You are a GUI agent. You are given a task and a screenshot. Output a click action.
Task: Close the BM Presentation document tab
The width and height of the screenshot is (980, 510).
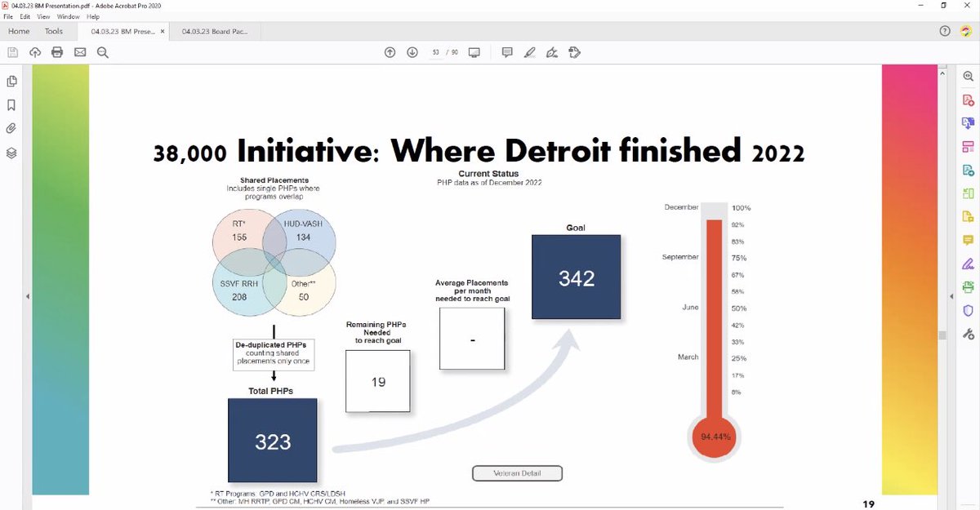click(x=162, y=31)
